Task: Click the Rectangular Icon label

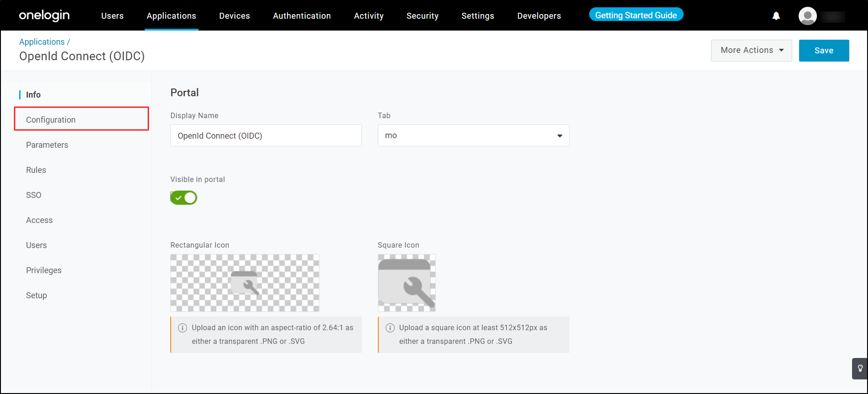Action: [x=200, y=245]
